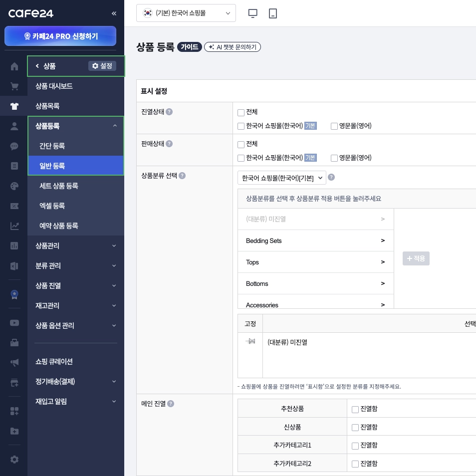Click the chat message icon in the sidebar
476x476 pixels.
14,146
